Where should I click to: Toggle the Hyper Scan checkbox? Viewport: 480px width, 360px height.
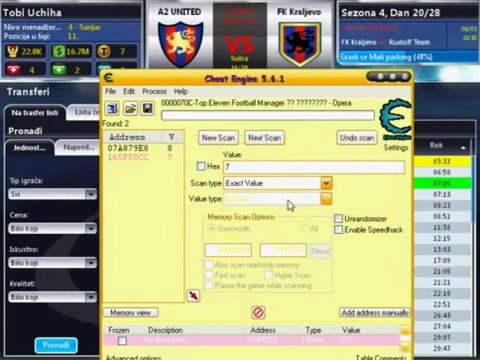coord(268,275)
